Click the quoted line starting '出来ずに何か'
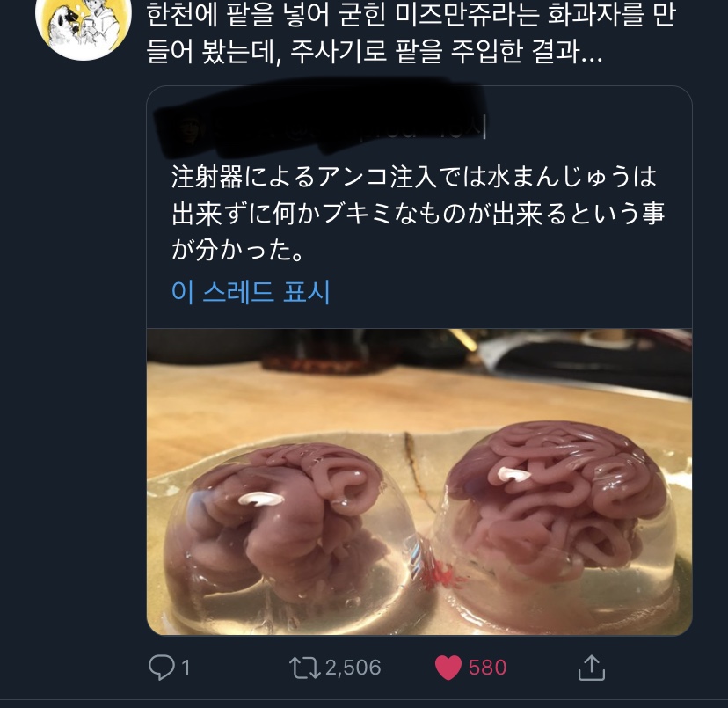728x708 pixels. pyautogui.click(x=419, y=214)
